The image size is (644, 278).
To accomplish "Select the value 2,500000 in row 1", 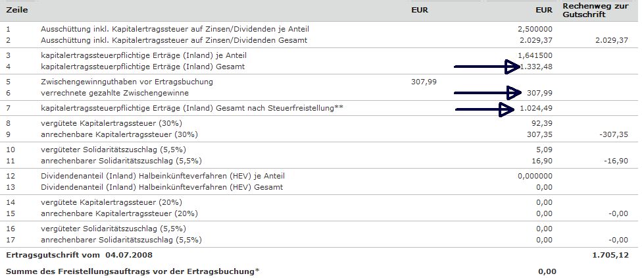I will [x=535, y=29].
